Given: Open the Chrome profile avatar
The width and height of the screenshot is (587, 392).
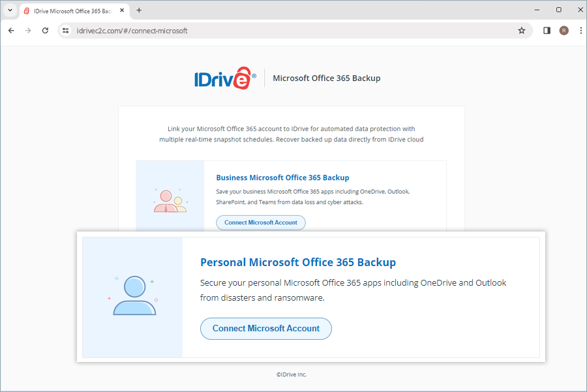Looking at the screenshot, I should 564,31.
